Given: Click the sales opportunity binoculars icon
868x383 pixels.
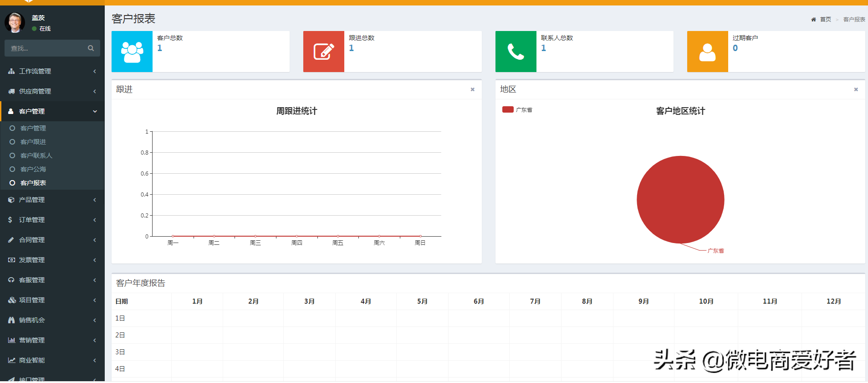Looking at the screenshot, I should tap(11, 320).
